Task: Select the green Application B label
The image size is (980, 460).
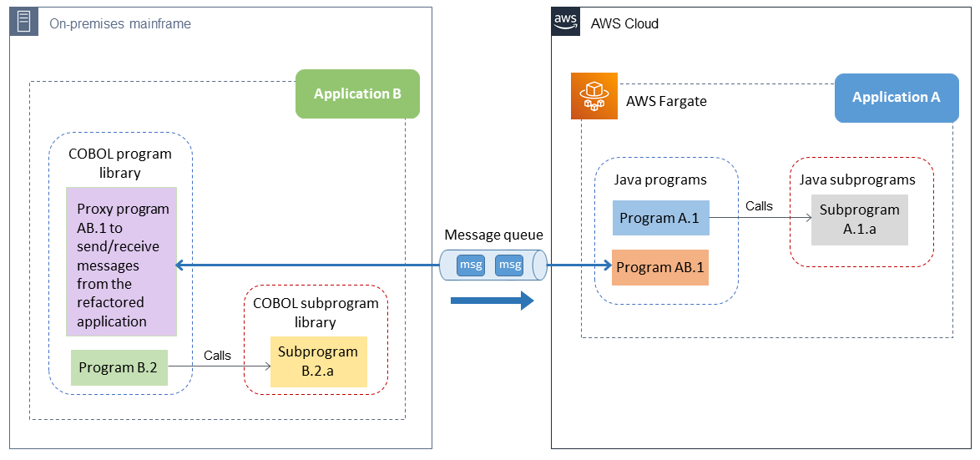Action: tap(357, 94)
